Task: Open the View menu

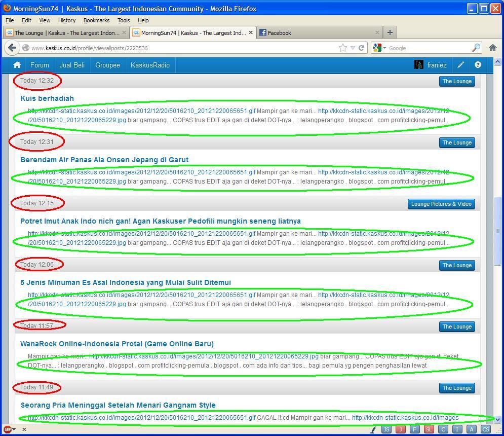Action: [x=45, y=20]
